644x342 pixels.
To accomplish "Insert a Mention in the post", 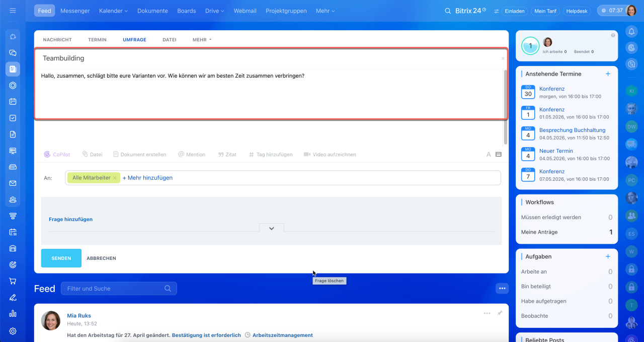I will click(192, 155).
